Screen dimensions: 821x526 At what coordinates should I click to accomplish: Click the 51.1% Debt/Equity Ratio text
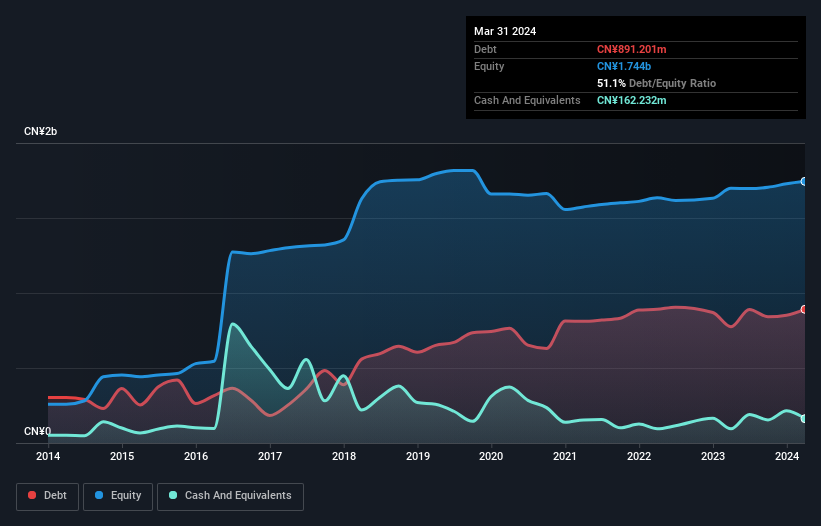point(656,83)
